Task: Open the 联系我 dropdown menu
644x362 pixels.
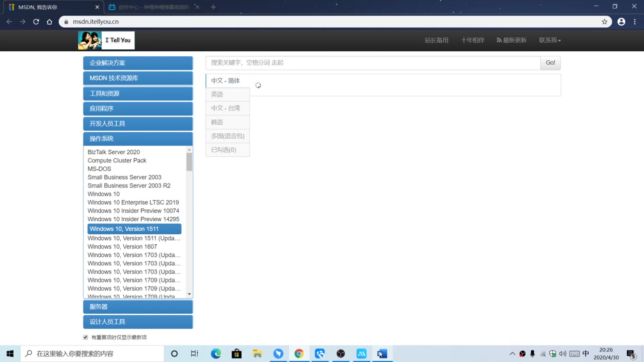Action: tap(550, 40)
